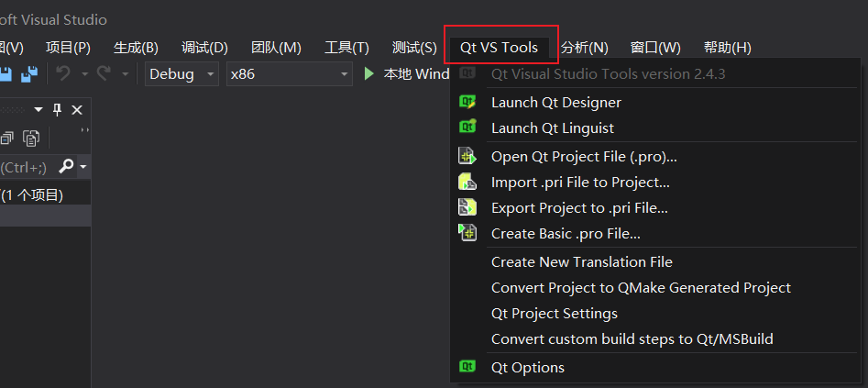Click the Qt Options icon
Image resolution: width=868 pixels, height=388 pixels.
point(467,367)
